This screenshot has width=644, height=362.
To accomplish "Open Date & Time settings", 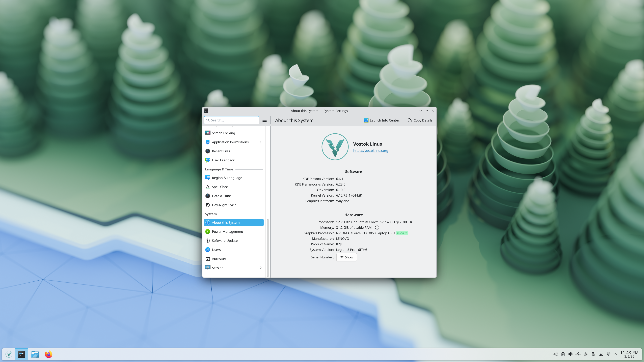I will click(221, 196).
